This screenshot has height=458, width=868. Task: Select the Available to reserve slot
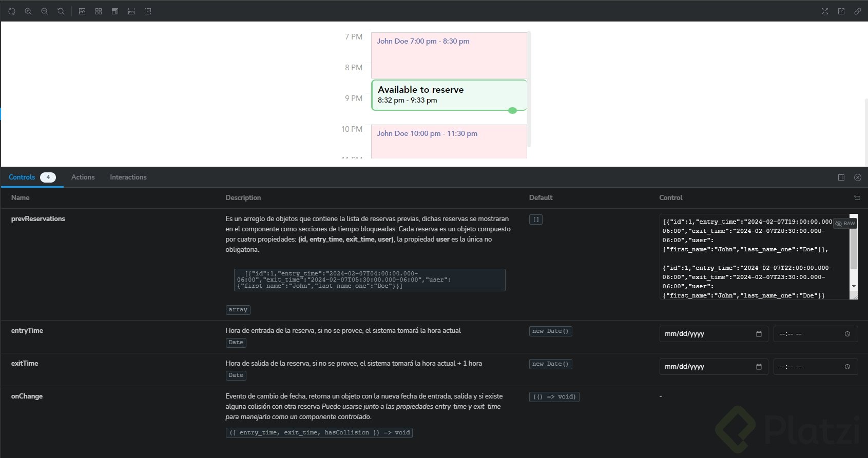point(449,95)
